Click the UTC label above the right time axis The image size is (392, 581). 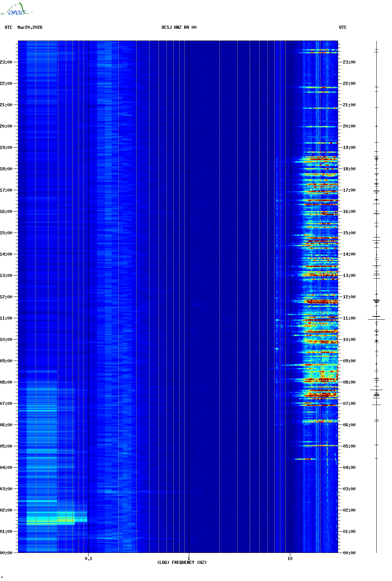pos(343,27)
